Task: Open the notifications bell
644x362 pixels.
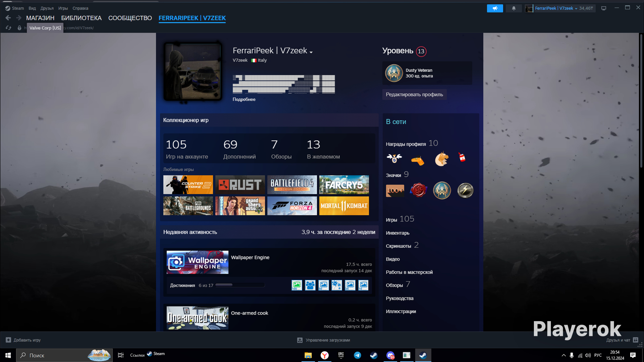Action: pos(514,8)
